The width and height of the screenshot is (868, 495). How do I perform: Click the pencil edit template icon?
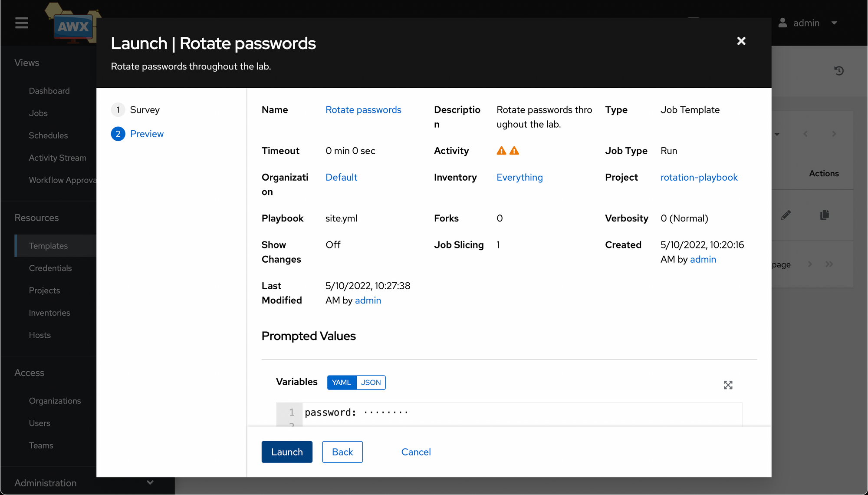[x=786, y=215]
